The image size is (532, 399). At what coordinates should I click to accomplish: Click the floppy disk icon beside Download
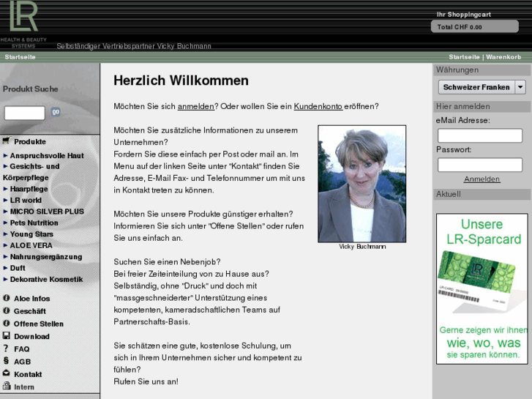pyautogui.click(x=6, y=335)
